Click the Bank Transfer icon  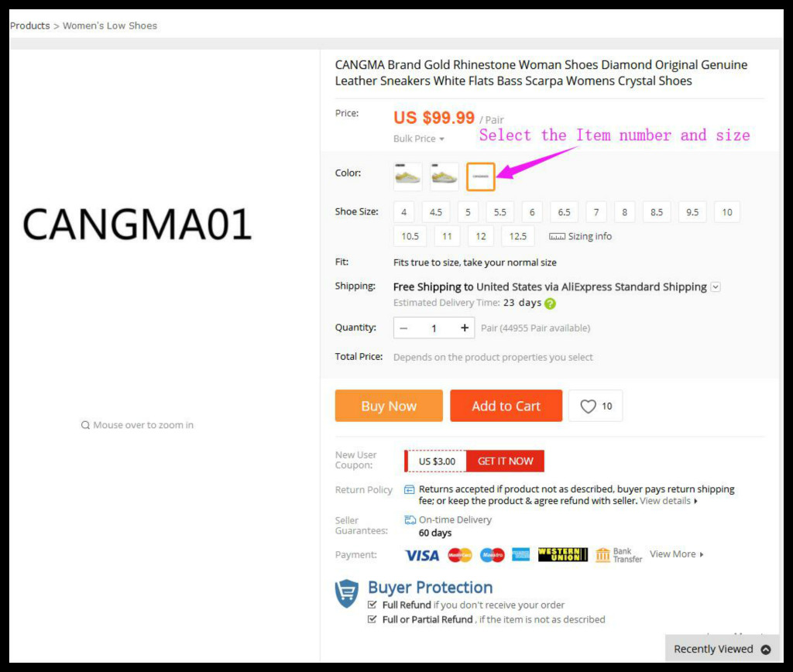602,554
